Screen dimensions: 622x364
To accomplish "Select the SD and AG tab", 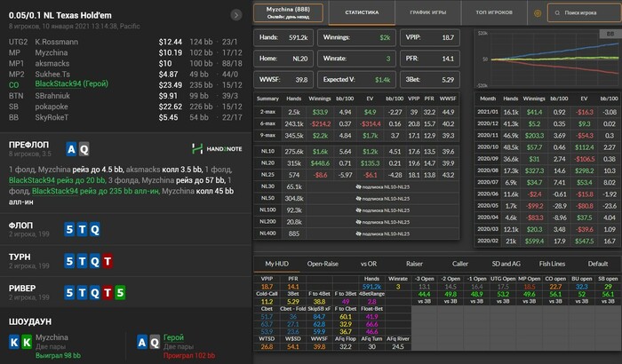I will click(x=506, y=264).
